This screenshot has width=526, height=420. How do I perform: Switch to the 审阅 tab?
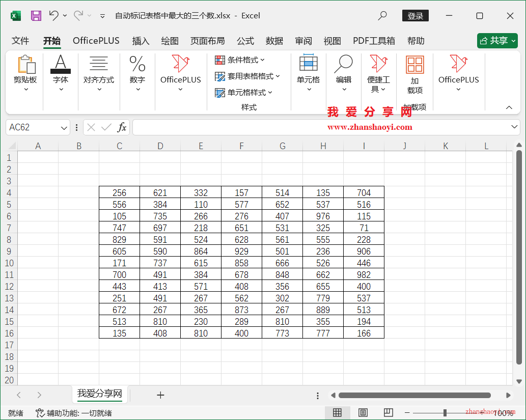(303, 41)
